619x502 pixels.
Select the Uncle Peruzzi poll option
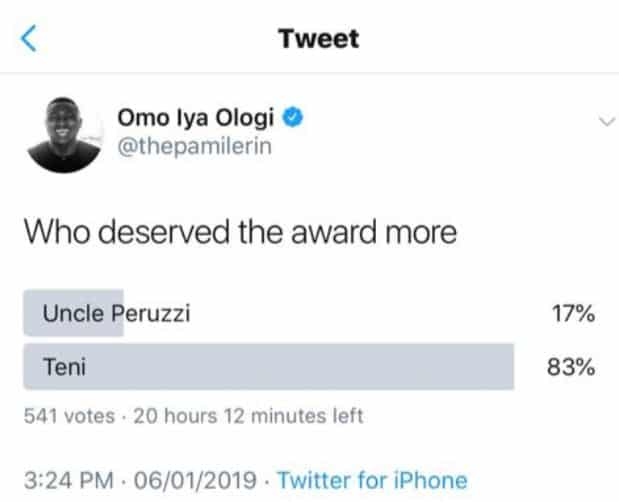pos(116,314)
